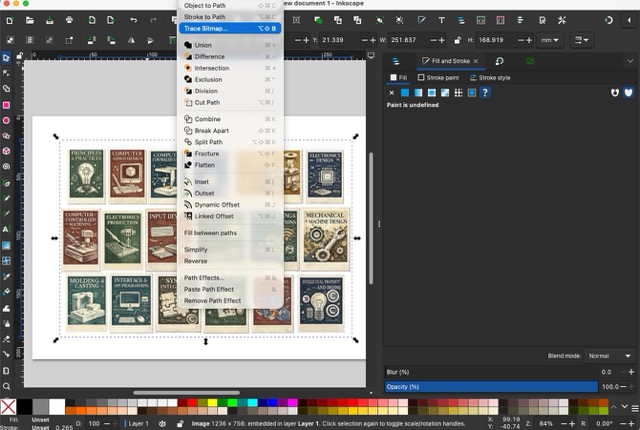Screen dimensions: 640x430
Task: Choose the pattern fill icon
Action: [x=458, y=93]
